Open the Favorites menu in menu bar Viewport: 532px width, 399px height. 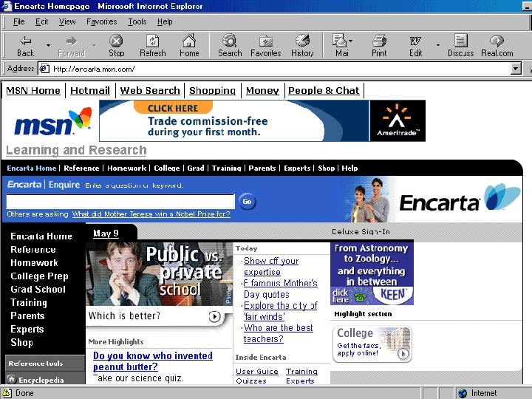pyautogui.click(x=101, y=21)
